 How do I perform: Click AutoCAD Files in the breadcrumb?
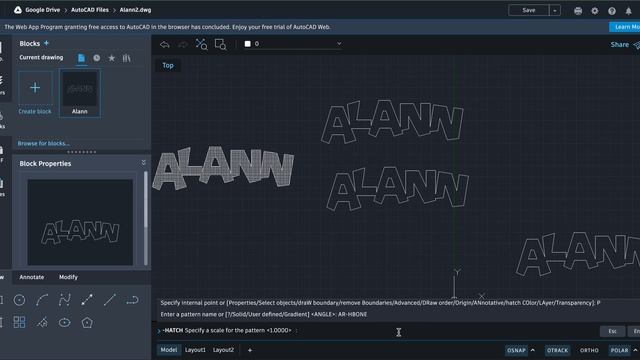[x=90, y=10]
